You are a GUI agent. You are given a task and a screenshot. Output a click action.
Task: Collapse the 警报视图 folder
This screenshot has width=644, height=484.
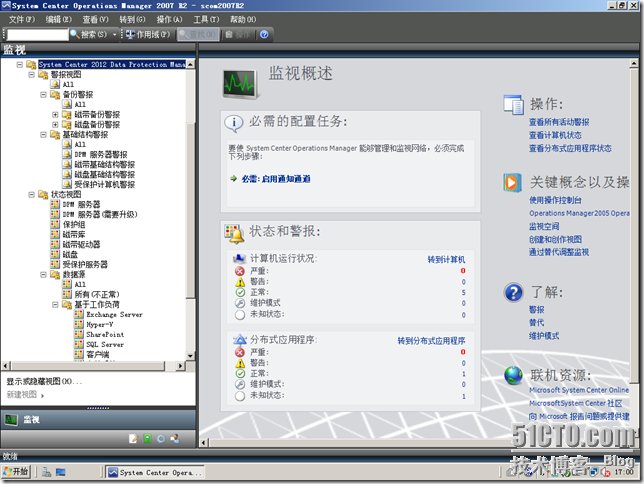click(31, 74)
